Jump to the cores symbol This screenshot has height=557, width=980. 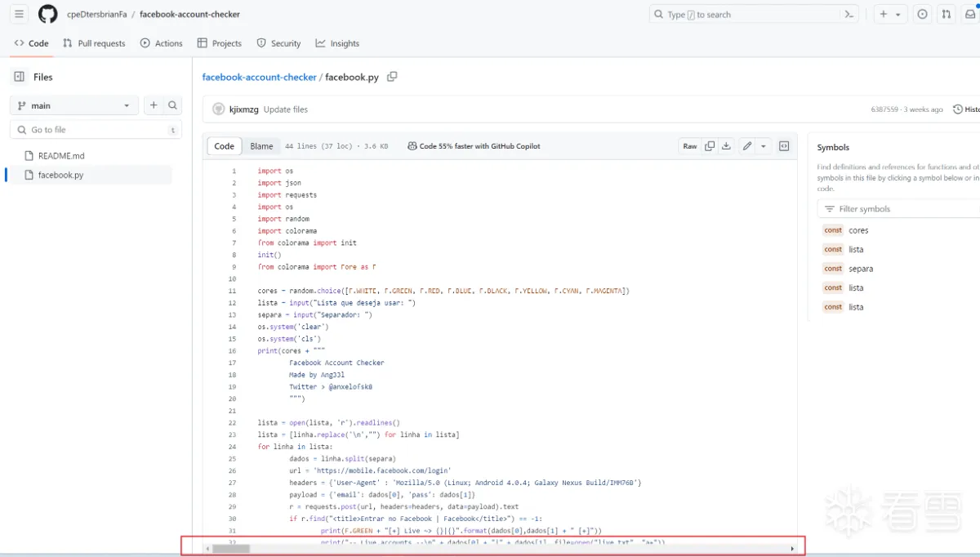(x=857, y=230)
